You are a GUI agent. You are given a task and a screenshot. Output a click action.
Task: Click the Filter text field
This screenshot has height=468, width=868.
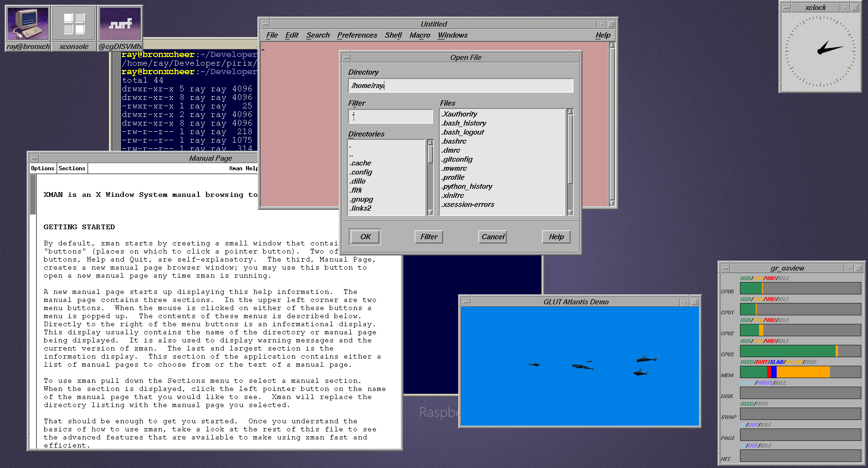click(391, 117)
